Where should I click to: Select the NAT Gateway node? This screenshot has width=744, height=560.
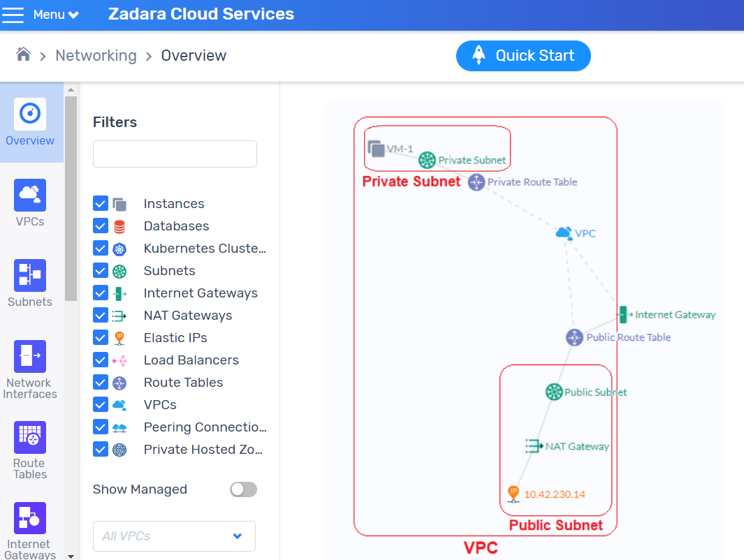point(534,446)
